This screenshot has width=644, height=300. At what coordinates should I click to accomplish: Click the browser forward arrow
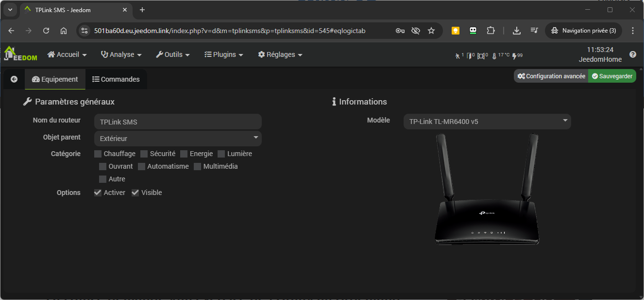coord(29,31)
